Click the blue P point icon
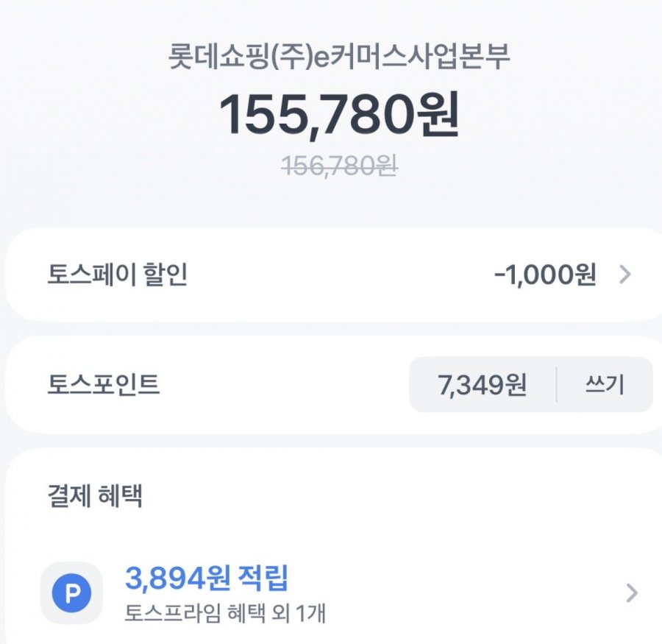662x644 pixels. pyautogui.click(x=72, y=593)
